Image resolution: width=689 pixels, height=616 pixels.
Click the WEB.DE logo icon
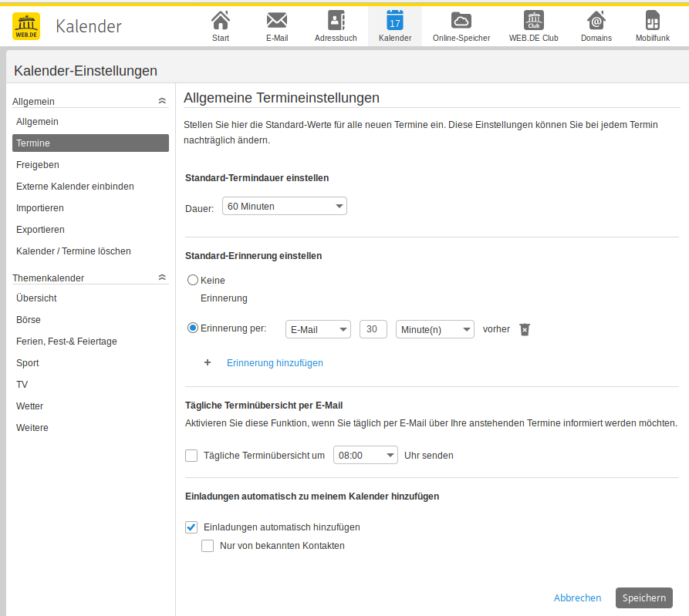(x=26, y=26)
